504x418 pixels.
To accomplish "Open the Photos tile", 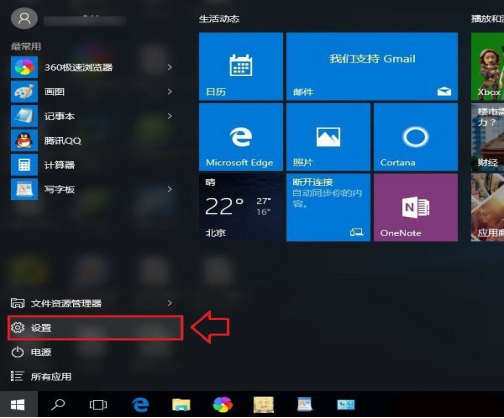I will [328, 137].
